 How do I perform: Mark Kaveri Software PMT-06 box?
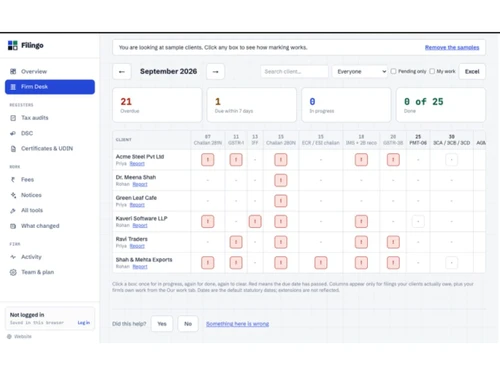(418, 222)
